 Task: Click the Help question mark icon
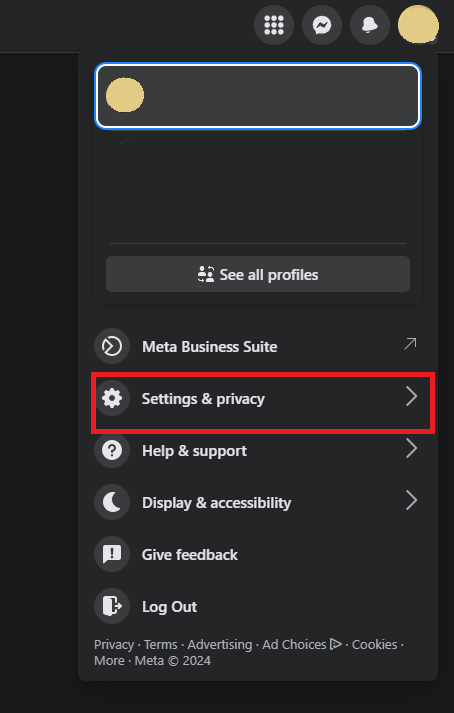click(x=112, y=450)
